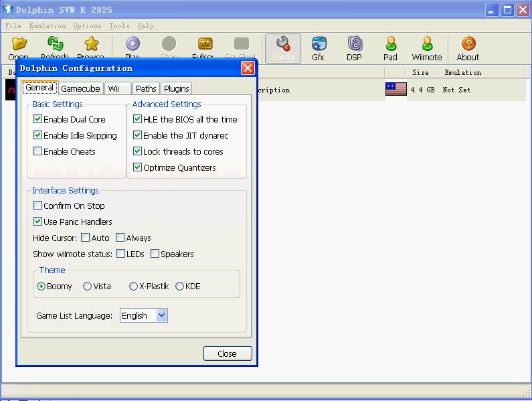This screenshot has height=401, width=532.
Task: Enable Confirm On Stop checkbox
Action: (37, 206)
